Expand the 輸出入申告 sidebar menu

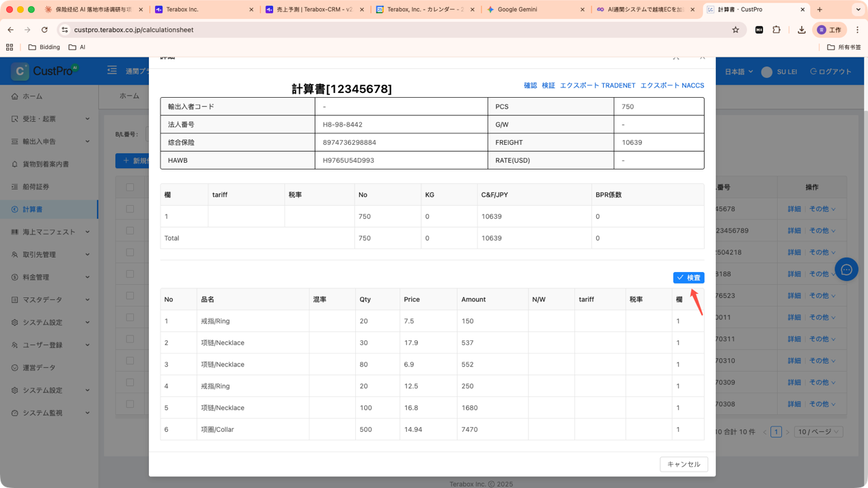(x=49, y=141)
